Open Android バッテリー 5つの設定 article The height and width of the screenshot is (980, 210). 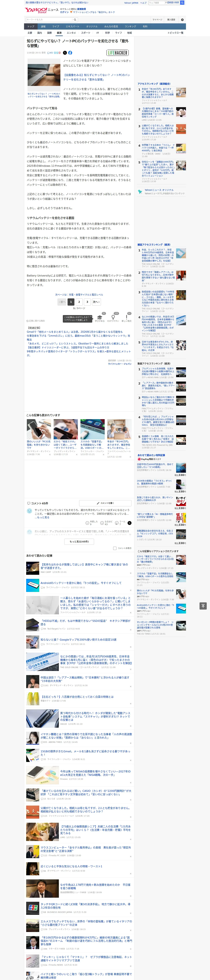point(81,583)
